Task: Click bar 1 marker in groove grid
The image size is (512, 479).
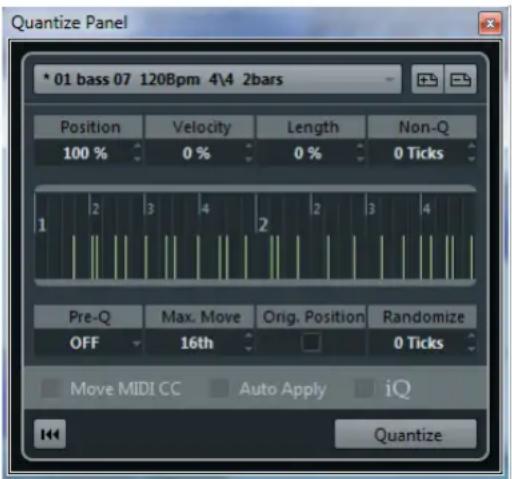Action: point(42,225)
